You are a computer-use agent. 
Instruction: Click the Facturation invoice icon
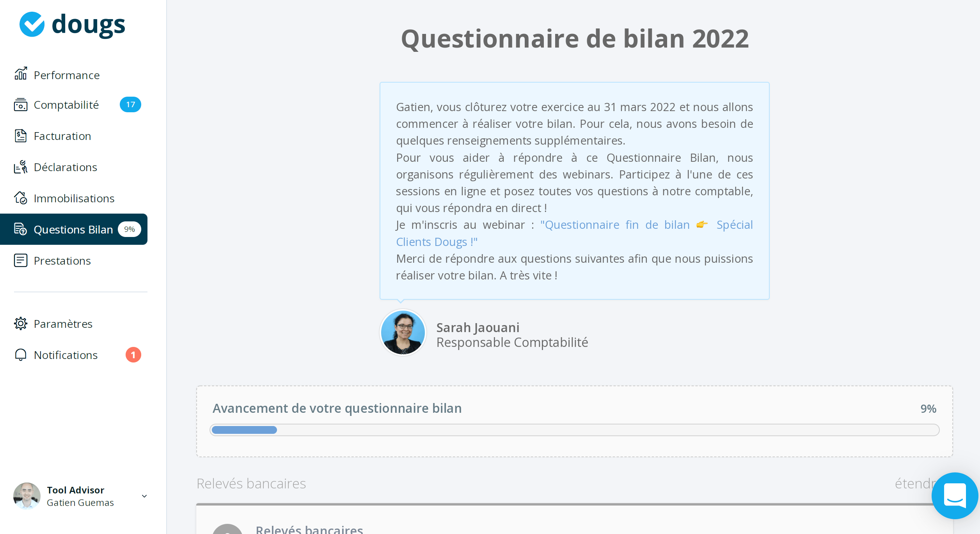tap(21, 136)
